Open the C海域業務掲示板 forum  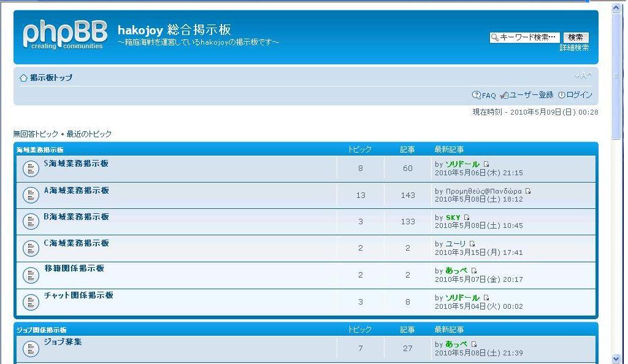(77, 243)
